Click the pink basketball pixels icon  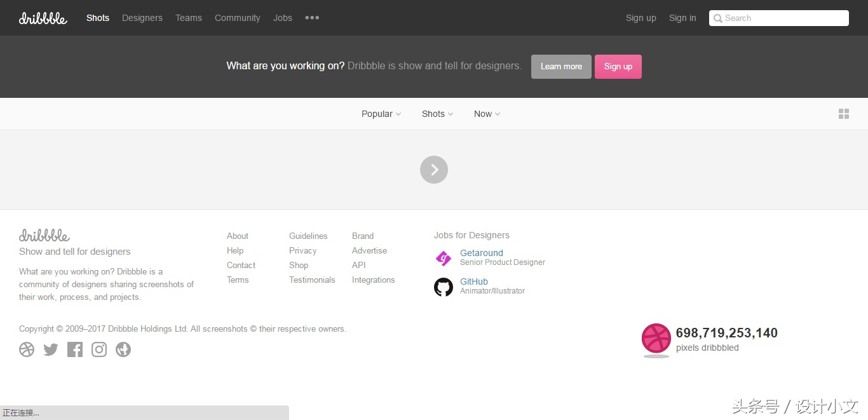tap(656, 339)
